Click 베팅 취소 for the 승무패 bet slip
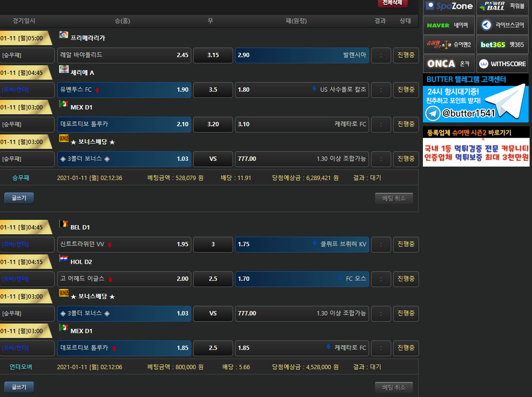The image size is (532, 397). coord(394,198)
